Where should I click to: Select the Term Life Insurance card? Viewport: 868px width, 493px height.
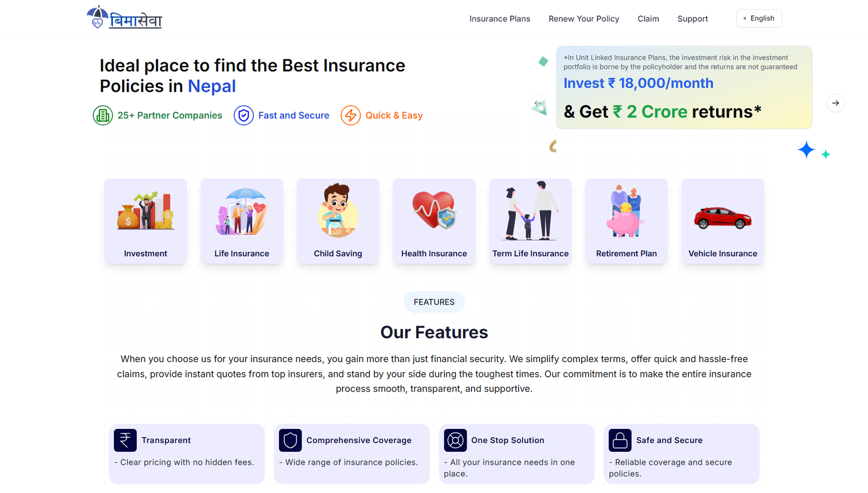(x=531, y=221)
